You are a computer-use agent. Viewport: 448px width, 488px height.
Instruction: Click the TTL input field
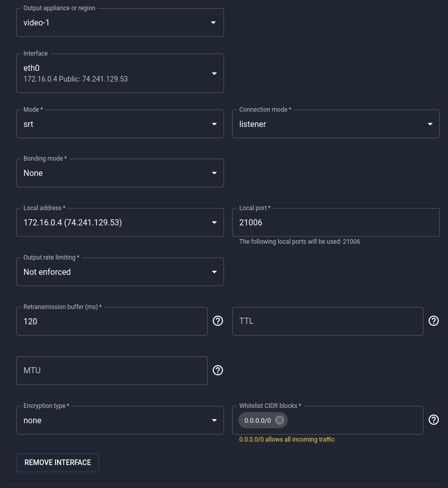[x=328, y=321]
